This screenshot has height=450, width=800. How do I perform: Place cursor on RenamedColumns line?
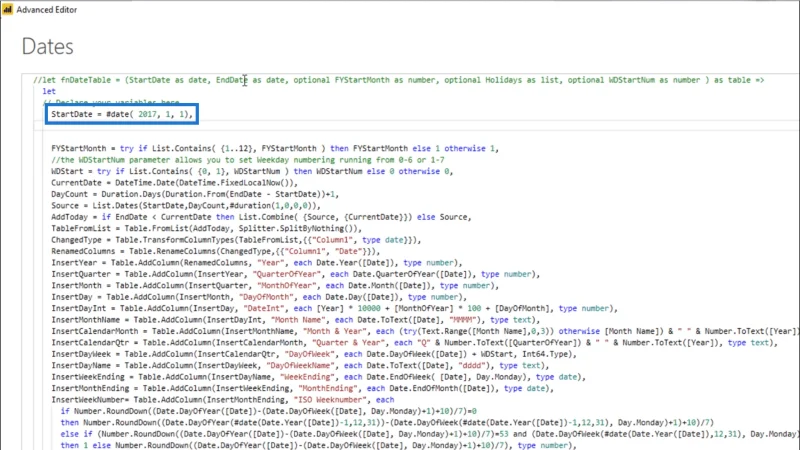coord(215,251)
